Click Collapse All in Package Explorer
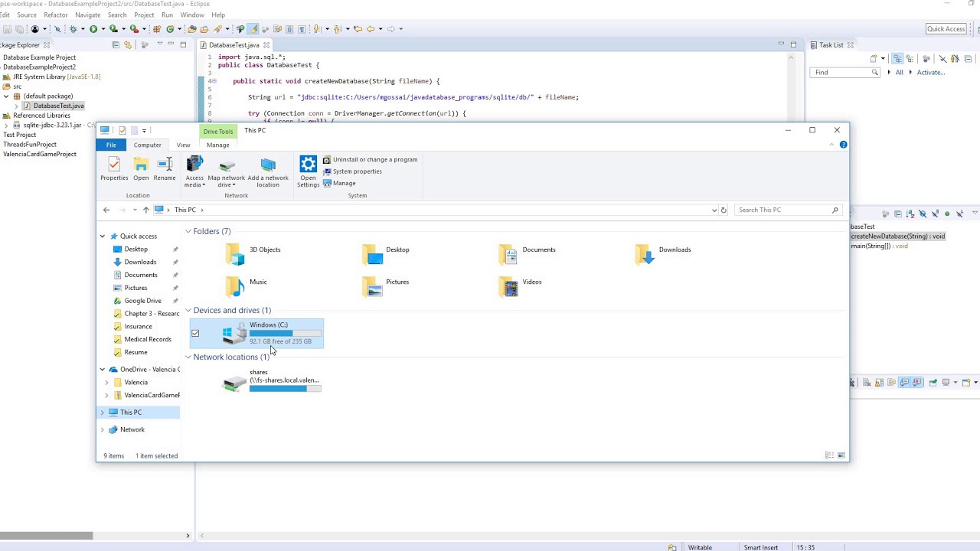Screen dimensions: 980x551 point(116,45)
